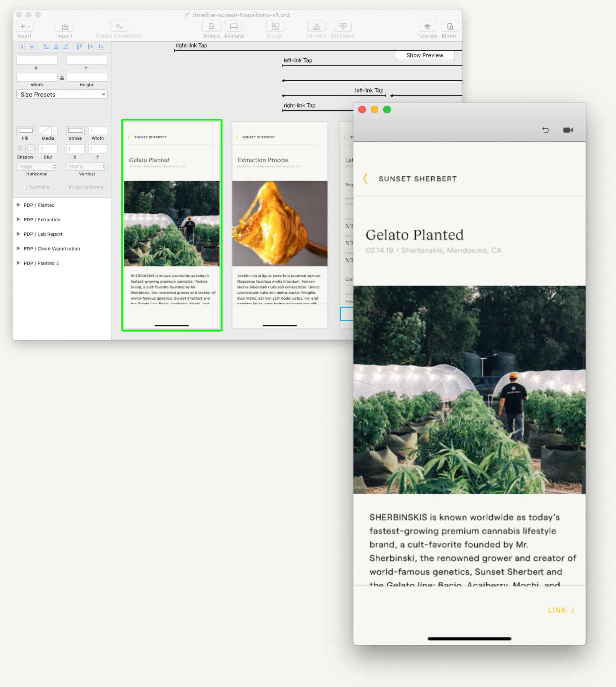
Task: Click distribute vertically icon
Action: pos(32,47)
